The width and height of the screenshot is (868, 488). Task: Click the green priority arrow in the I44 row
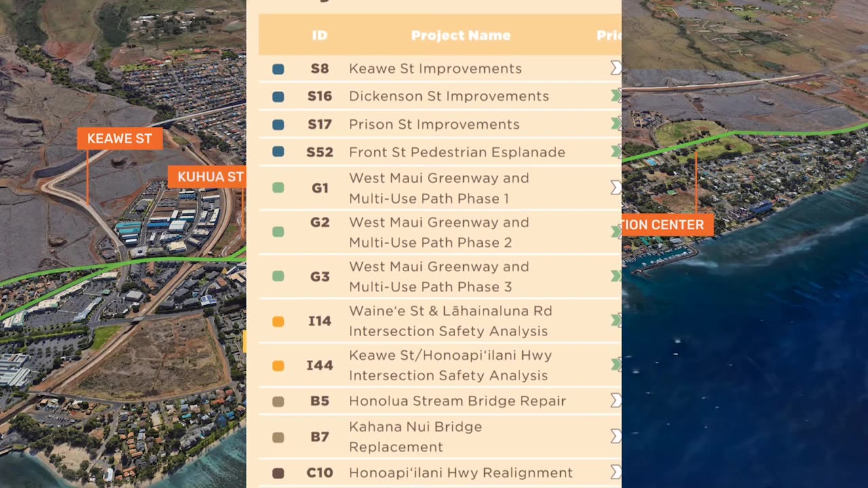616,365
